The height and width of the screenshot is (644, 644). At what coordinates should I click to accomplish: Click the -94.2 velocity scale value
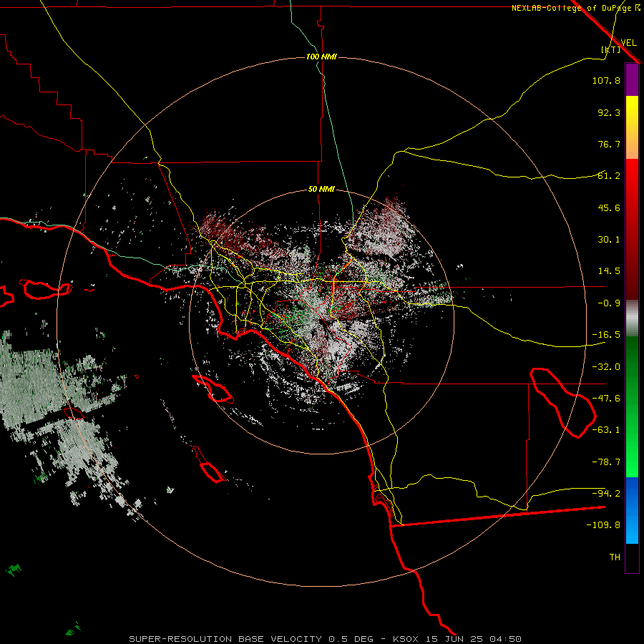(606, 493)
